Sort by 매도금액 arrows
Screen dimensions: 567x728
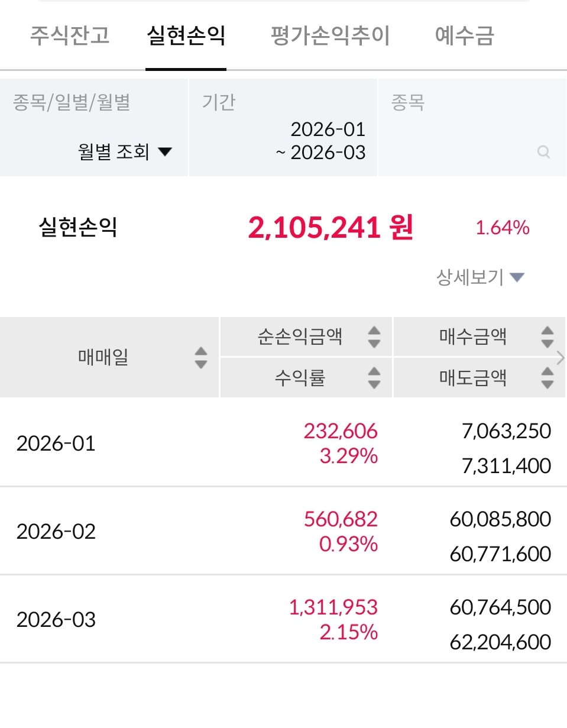point(547,377)
